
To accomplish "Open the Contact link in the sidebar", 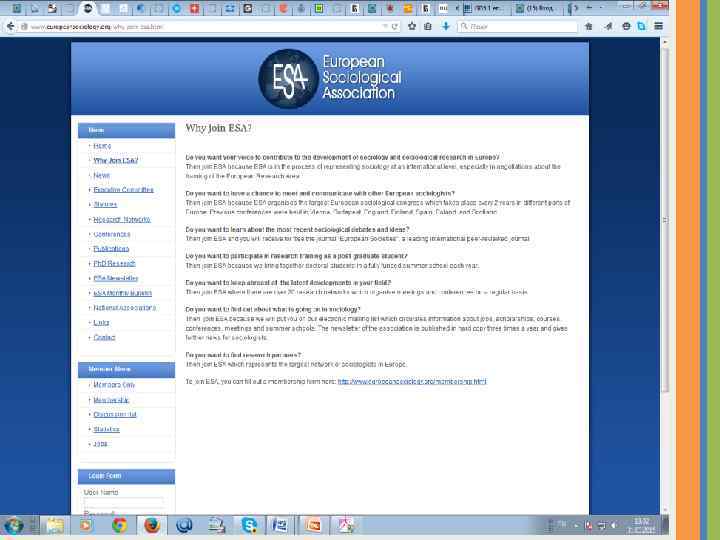I will tap(104, 338).
